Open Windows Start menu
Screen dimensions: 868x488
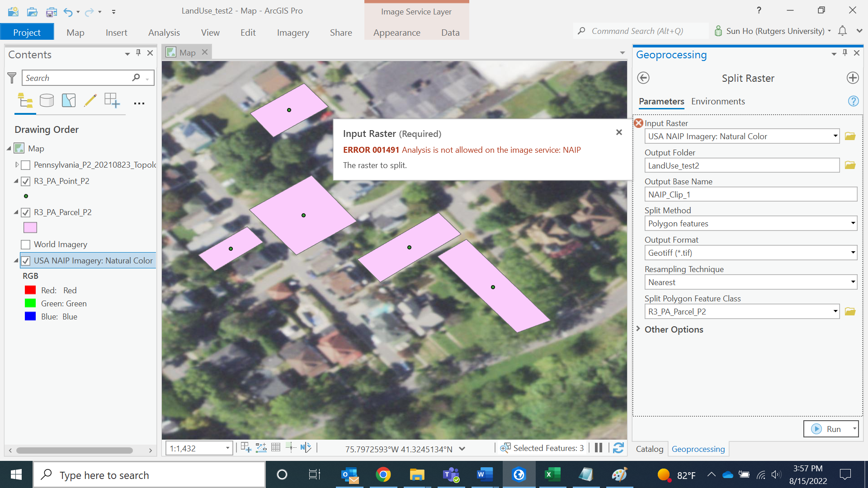point(16,474)
